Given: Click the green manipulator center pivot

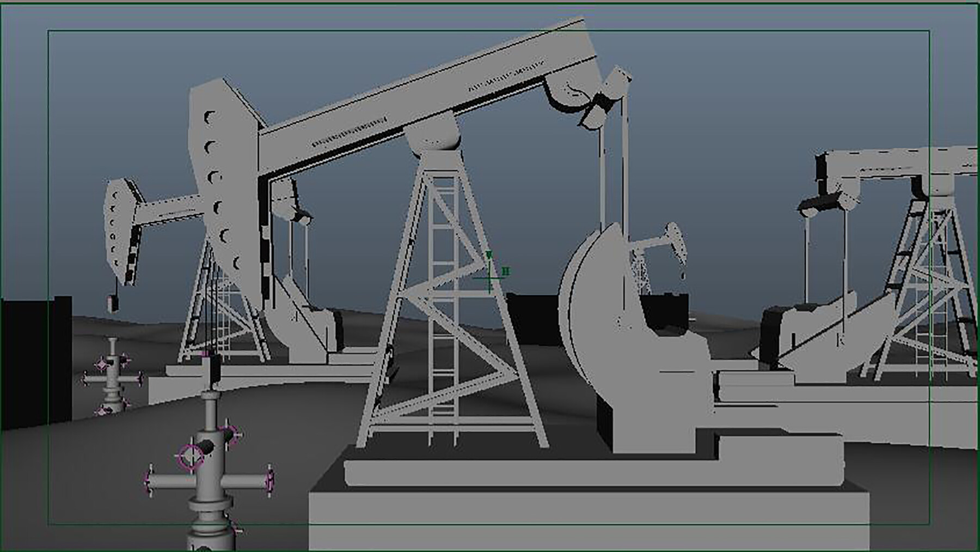Looking at the screenshot, I should click(489, 278).
